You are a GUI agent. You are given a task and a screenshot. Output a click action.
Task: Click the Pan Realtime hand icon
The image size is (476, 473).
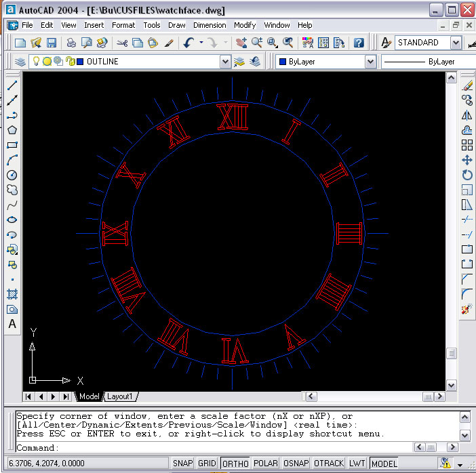pyautogui.click(x=241, y=43)
